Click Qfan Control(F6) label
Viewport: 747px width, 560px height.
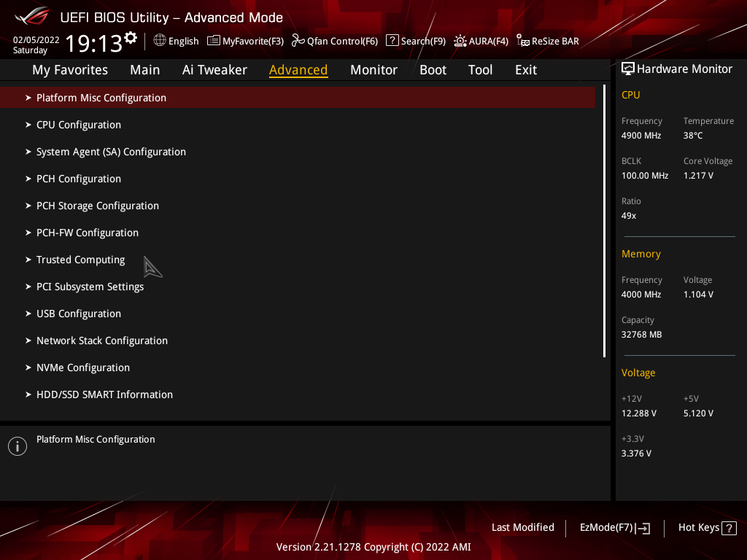(x=343, y=42)
